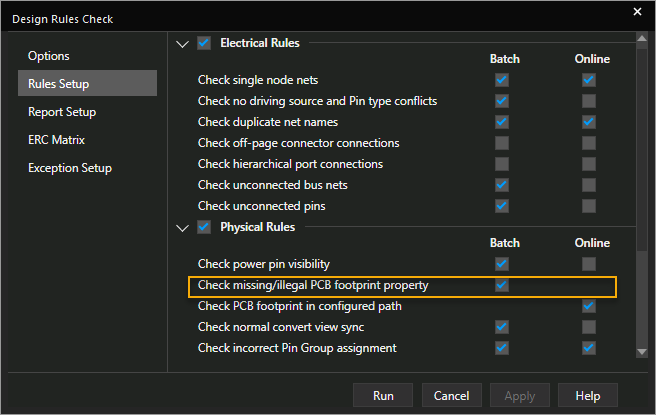Click the scrollbar down arrow in rules list
This screenshot has height=415, width=656.
[641, 352]
